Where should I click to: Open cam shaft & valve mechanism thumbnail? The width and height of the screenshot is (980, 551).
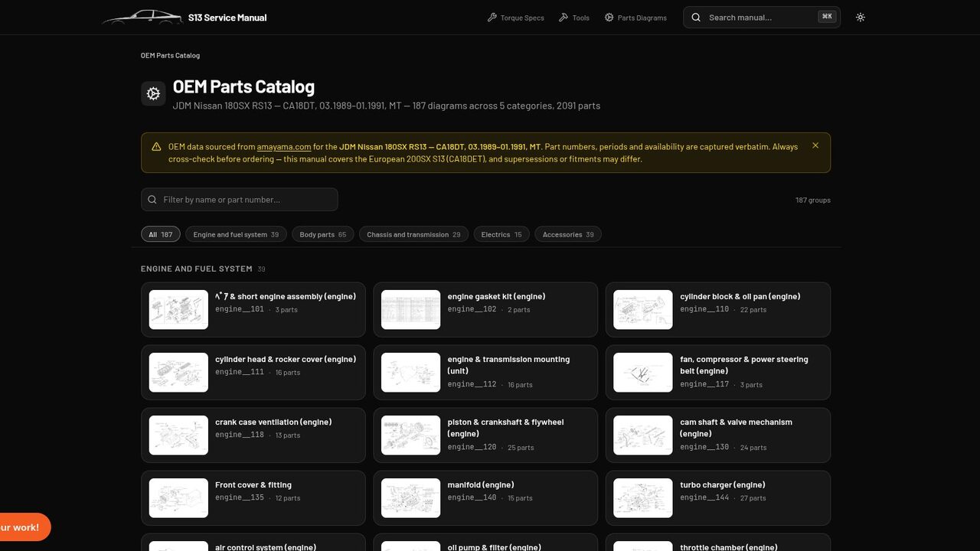pos(643,435)
